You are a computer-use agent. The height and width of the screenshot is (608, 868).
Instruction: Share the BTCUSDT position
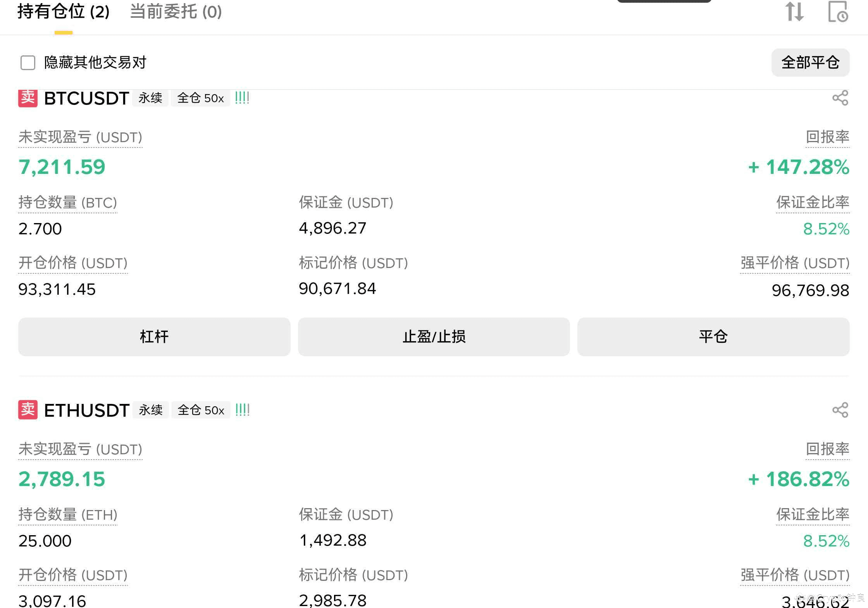pos(840,98)
